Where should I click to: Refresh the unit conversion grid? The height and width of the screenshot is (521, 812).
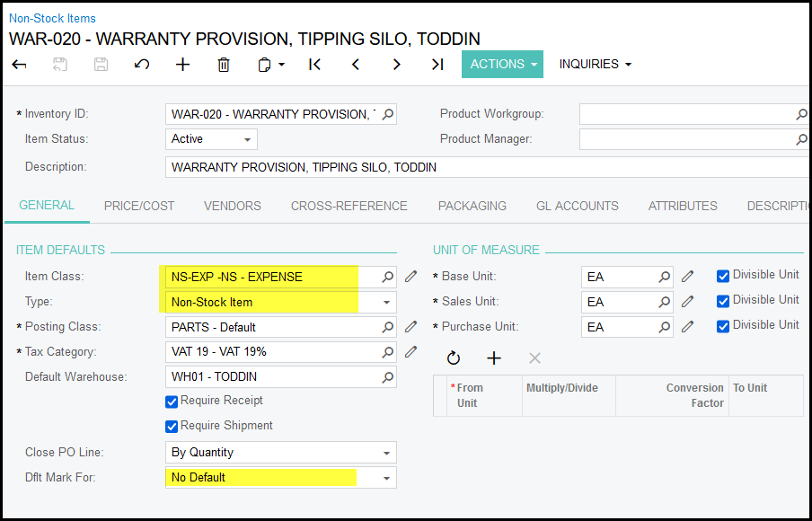[454, 358]
